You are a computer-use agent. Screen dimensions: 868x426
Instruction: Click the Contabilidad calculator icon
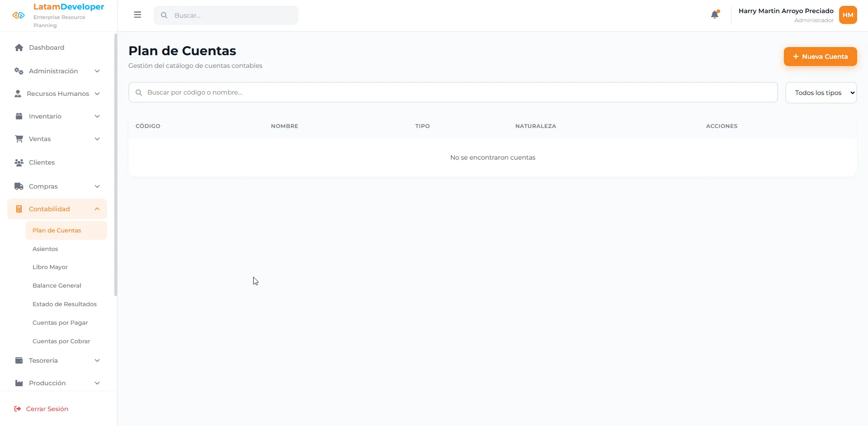tap(19, 209)
